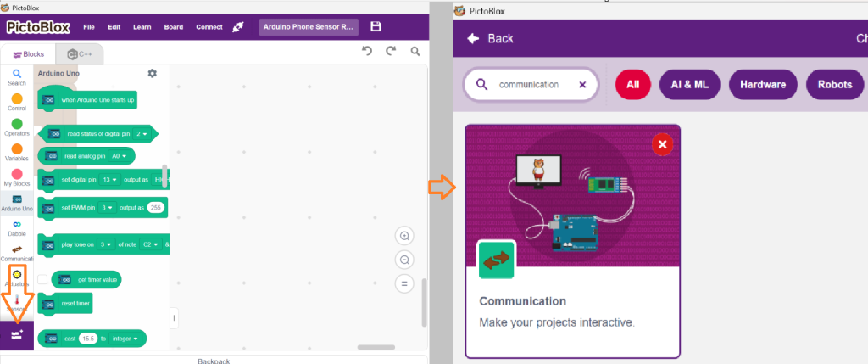Open the Learn menu
The image size is (868, 364).
pos(142,27)
